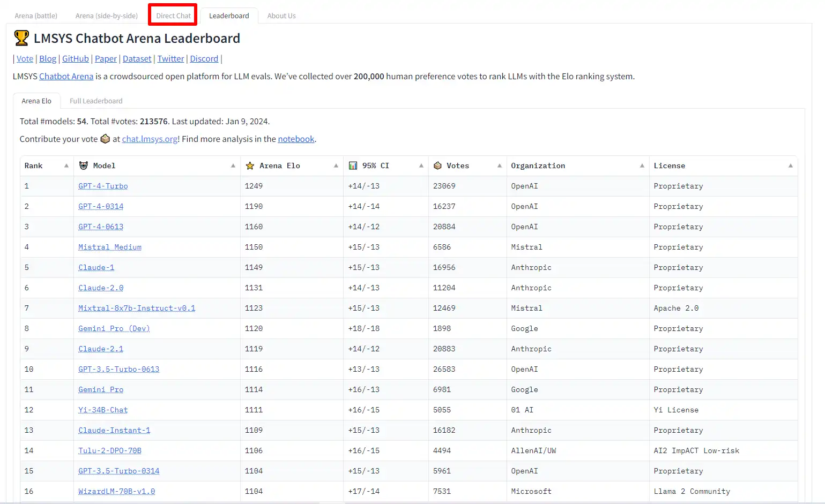
Task: Open the Full Leaderboard tab
Action: click(96, 101)
